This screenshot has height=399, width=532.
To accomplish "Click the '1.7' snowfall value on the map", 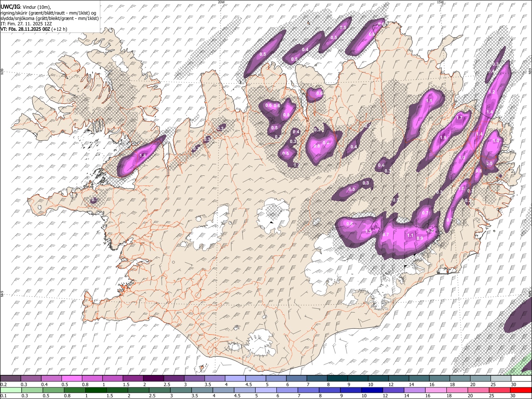I will pyautogui.click(x=459, y=118).
